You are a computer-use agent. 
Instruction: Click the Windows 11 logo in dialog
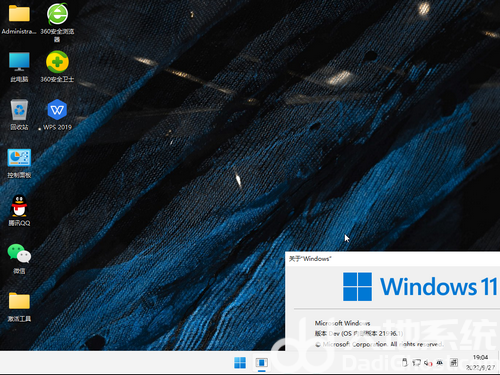[420, 286]
